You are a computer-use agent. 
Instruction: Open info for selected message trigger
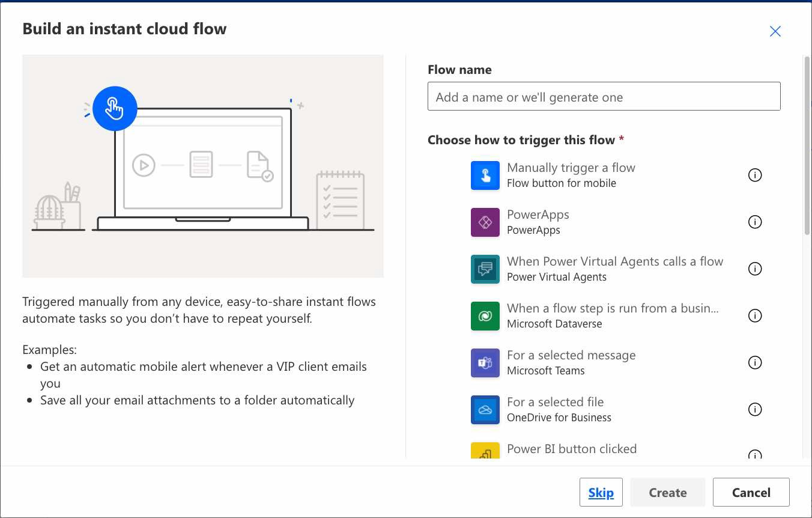click(755, 362)
